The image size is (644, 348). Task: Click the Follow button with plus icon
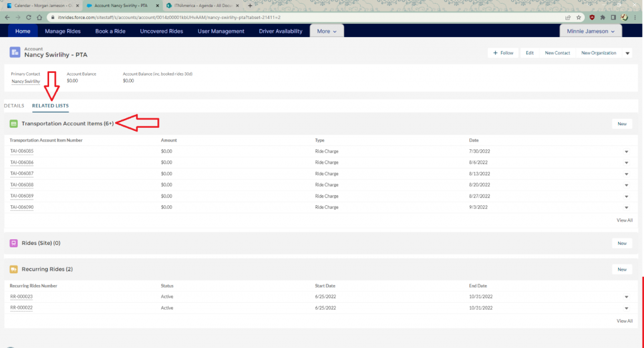click(x=503, y=53)
